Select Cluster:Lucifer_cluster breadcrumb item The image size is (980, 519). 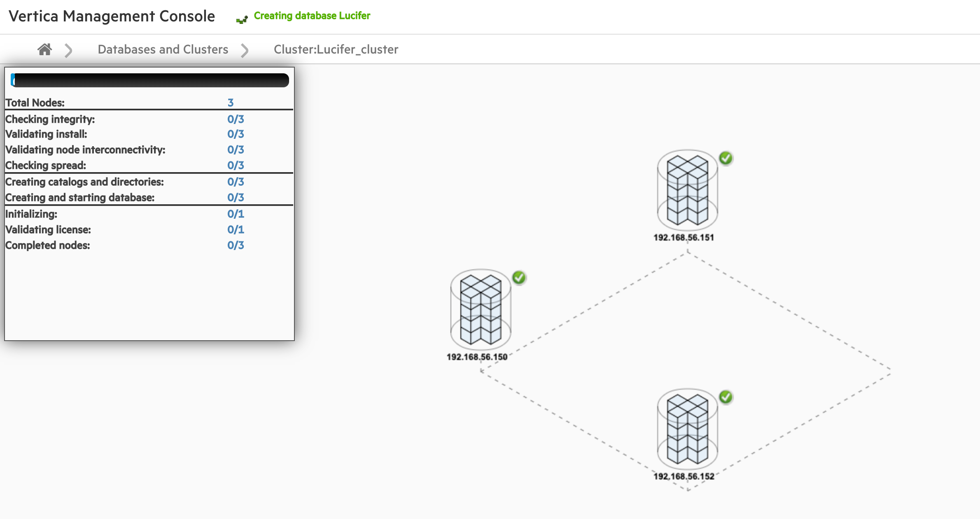(x=336, y=49)
